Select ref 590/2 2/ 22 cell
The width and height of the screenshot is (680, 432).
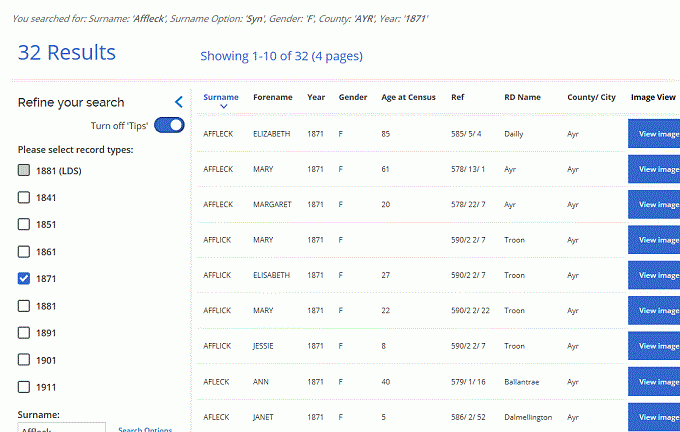pyautogui.click(x=470, y=311)
